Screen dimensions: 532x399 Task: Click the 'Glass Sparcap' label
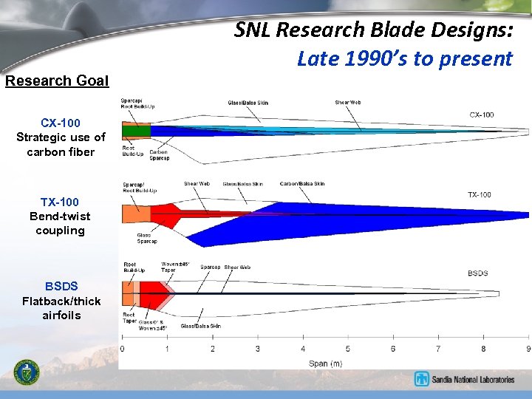(x=147, y=238)
